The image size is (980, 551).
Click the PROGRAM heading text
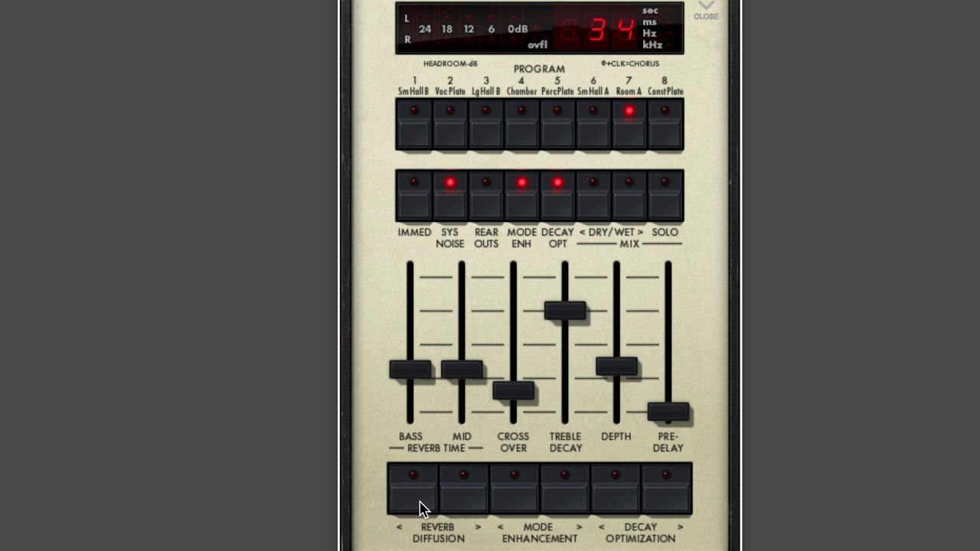(539, 69)
